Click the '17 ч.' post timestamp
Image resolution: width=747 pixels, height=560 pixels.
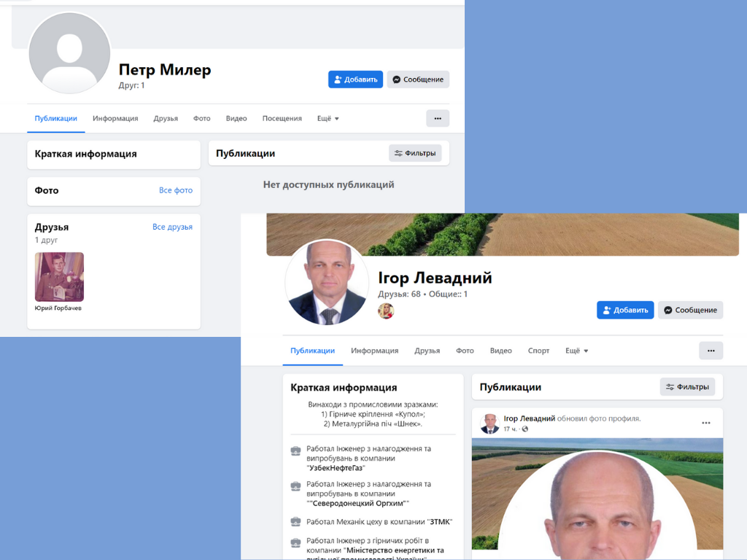tap(510, 429)
